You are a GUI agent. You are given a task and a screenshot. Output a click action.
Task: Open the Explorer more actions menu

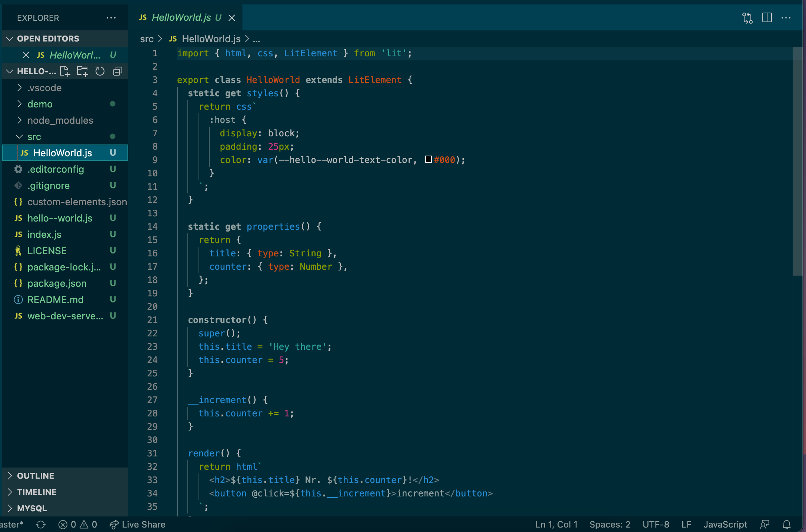(x=111, y=17)
